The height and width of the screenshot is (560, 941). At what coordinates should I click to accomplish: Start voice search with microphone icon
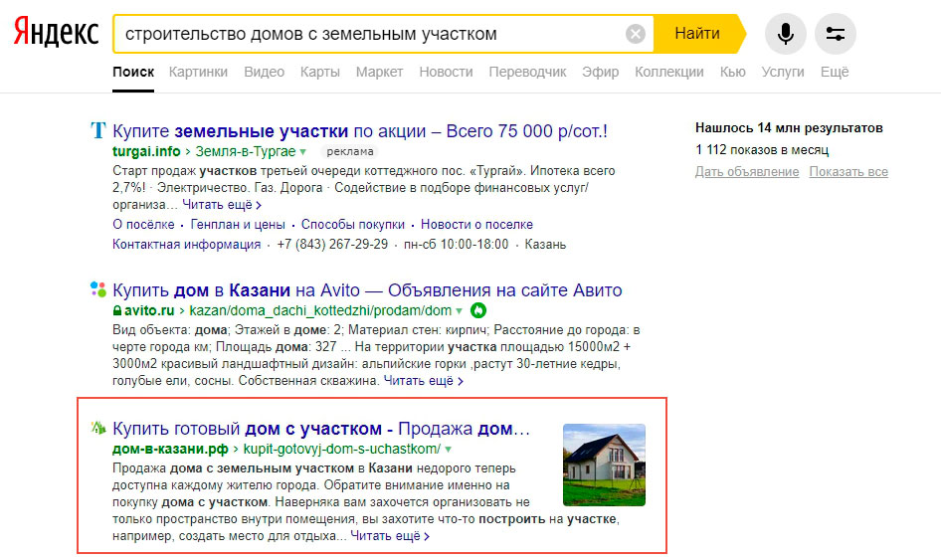[x=785, y=34]
